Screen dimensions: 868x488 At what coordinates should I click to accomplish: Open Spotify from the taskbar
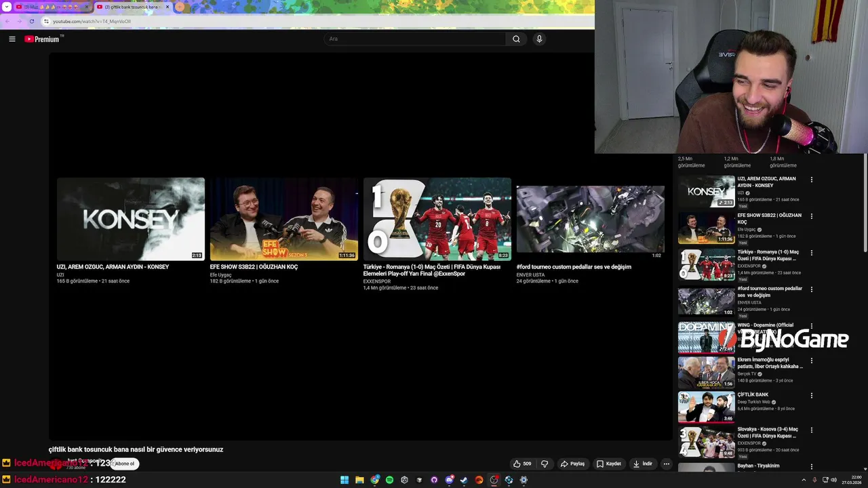pyautogui.click(x=389, y=480)
